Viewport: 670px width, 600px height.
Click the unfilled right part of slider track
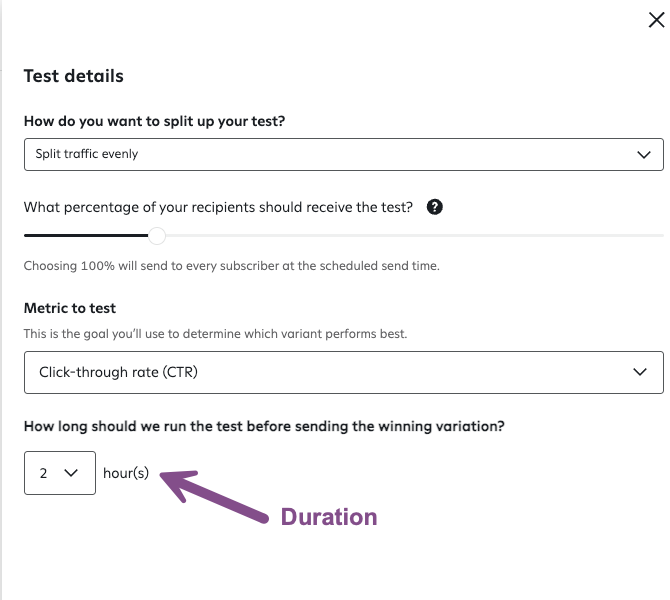coord(410,236)
